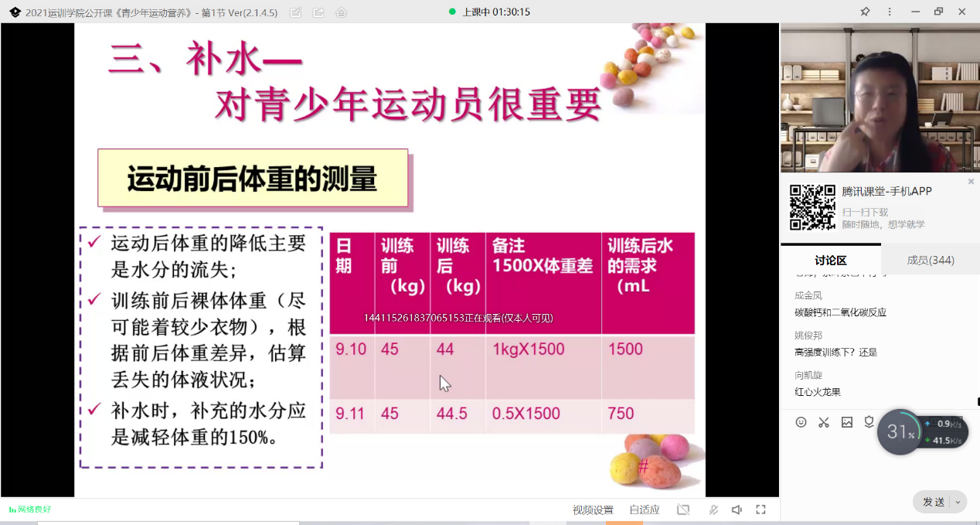The height and width of the screenshot is (525, 980).
Task: Open the 自适应 scaling options
Action: point(645,510)
